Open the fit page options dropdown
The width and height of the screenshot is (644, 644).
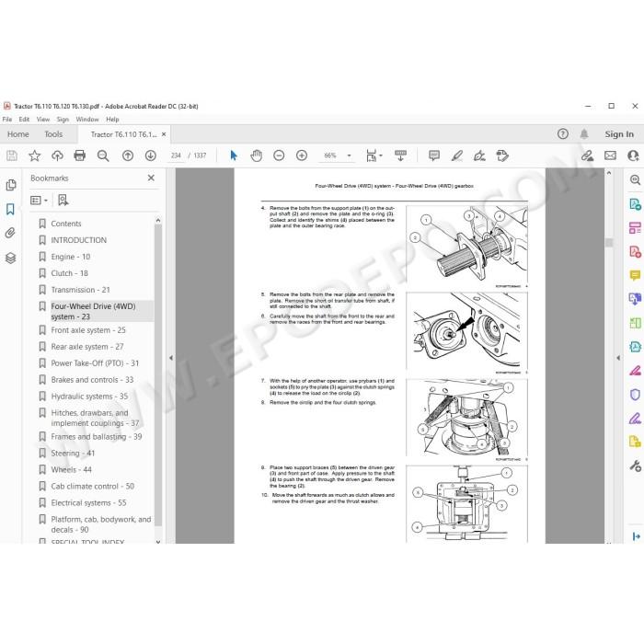[x=374, y=155]
